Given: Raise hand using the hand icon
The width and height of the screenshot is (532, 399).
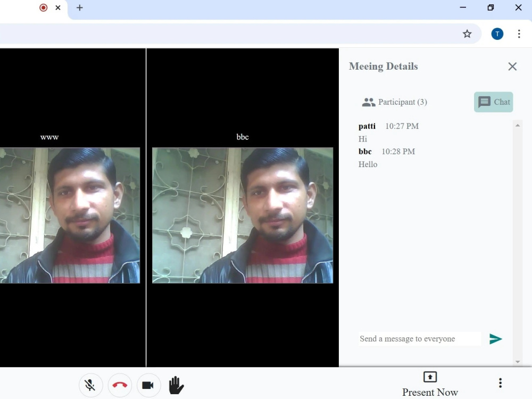Looking at the screenshot, I should (x=176, y=385).
